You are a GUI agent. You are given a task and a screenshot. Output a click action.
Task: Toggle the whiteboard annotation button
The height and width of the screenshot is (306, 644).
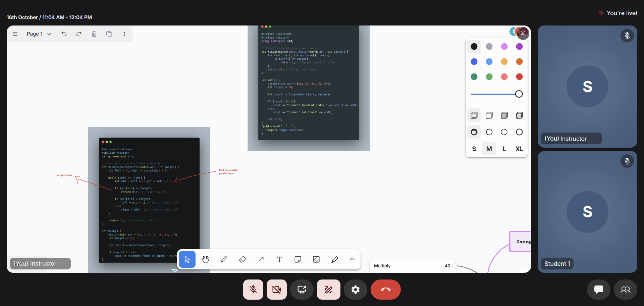(x=328, y=290)
